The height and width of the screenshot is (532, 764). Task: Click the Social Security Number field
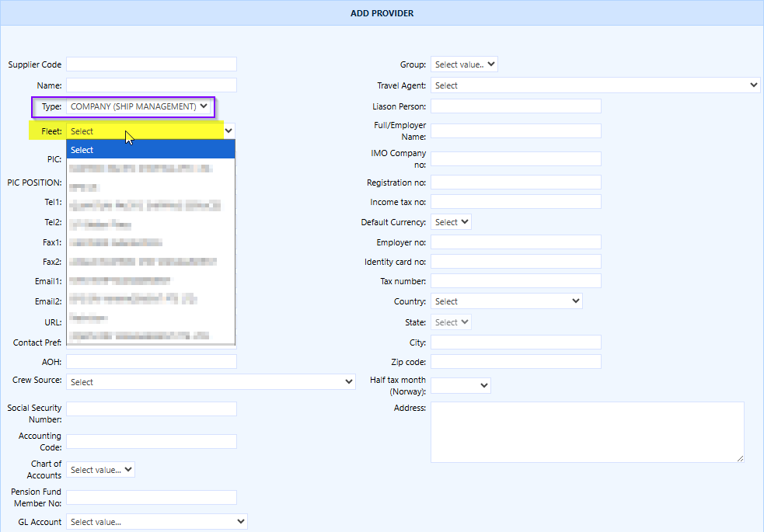pyautogui.click(x=151, y=409)
